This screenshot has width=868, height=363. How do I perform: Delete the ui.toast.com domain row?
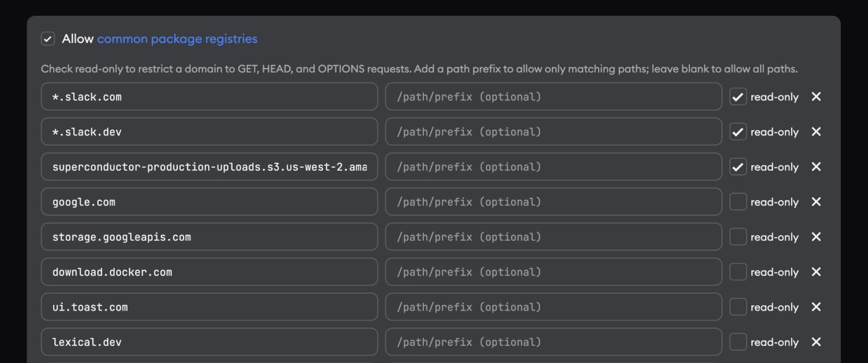816,307
